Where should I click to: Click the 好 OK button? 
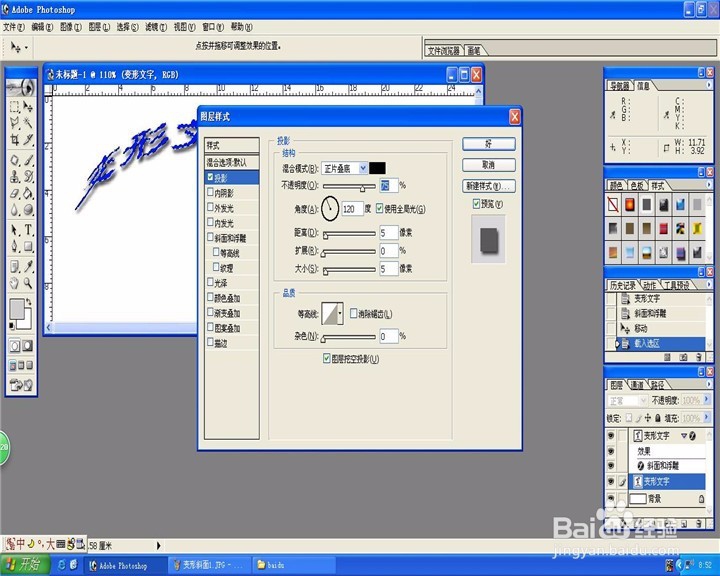tap(489, 144)
